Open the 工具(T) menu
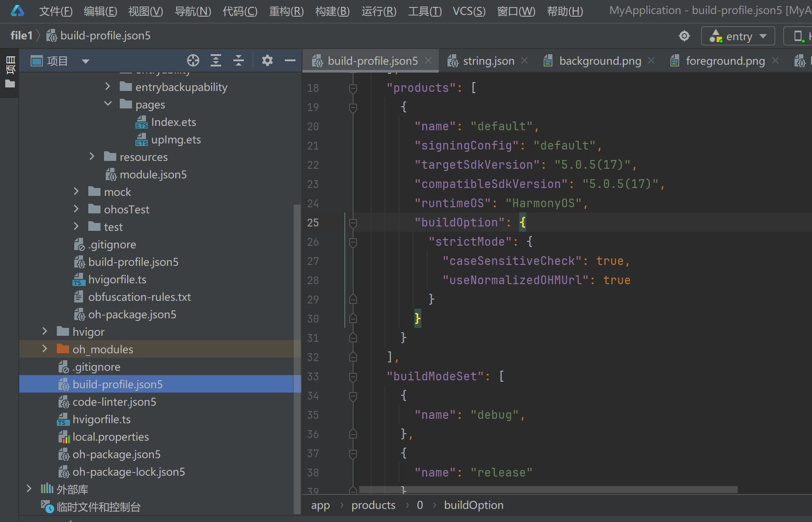This screenshot has width=812, height=522. click(425, 11)
